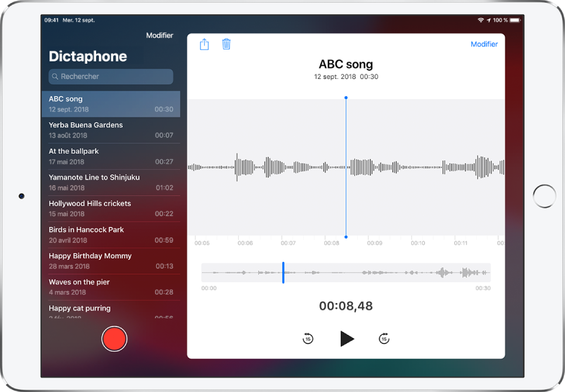Tap the share icon above the recording
This screenshot has width=565, height=392.
(x=204, y=44)
